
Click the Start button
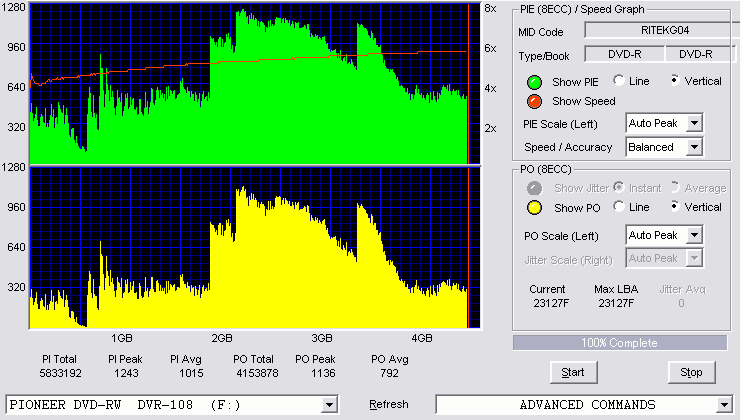573,373
